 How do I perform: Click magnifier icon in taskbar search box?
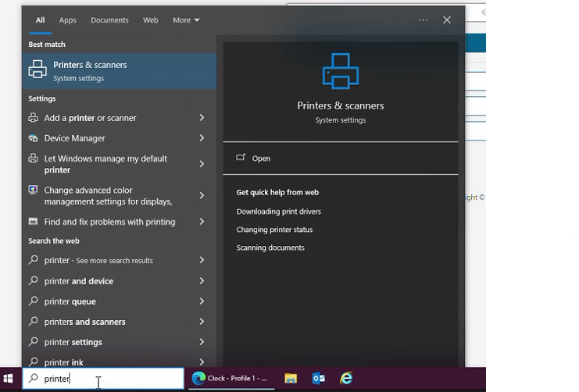[34, 378]
